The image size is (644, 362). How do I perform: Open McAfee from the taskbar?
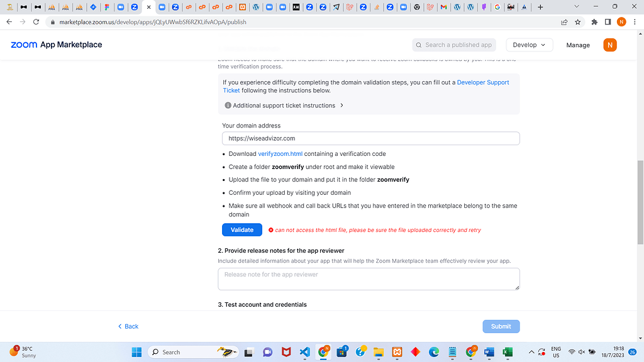[x=286, y=352]
